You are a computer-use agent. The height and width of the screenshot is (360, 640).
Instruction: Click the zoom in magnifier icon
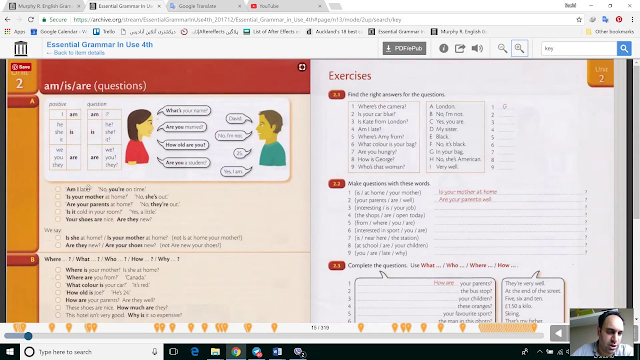click(520, 48)
